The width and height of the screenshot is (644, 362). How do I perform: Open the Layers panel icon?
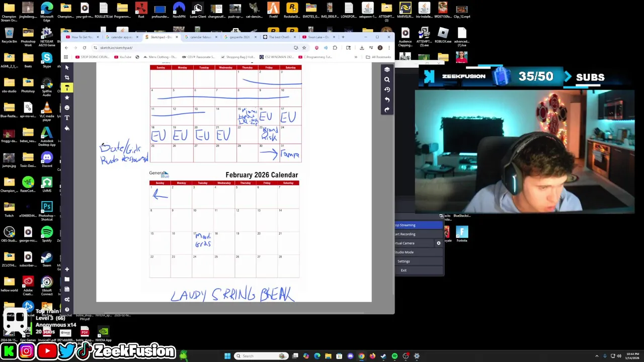[x=387, y=69]
